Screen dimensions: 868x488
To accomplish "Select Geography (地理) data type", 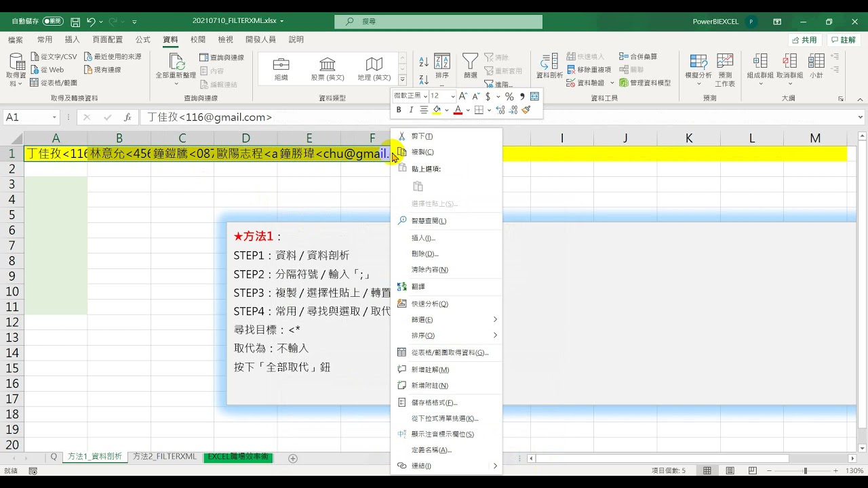I will pyautogui.click(x=374, y=69).
